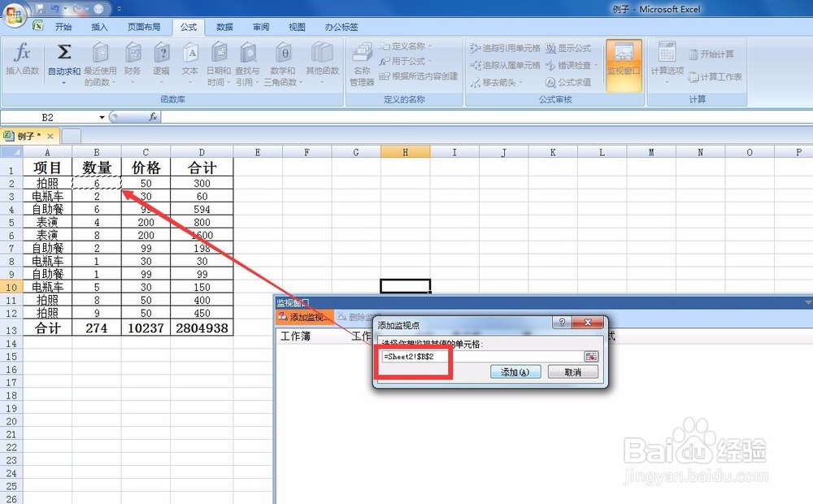Click cell B13 showing 274
Viewport: 813px width, 504px height.
pyautogui.click(x=97, y=328)
